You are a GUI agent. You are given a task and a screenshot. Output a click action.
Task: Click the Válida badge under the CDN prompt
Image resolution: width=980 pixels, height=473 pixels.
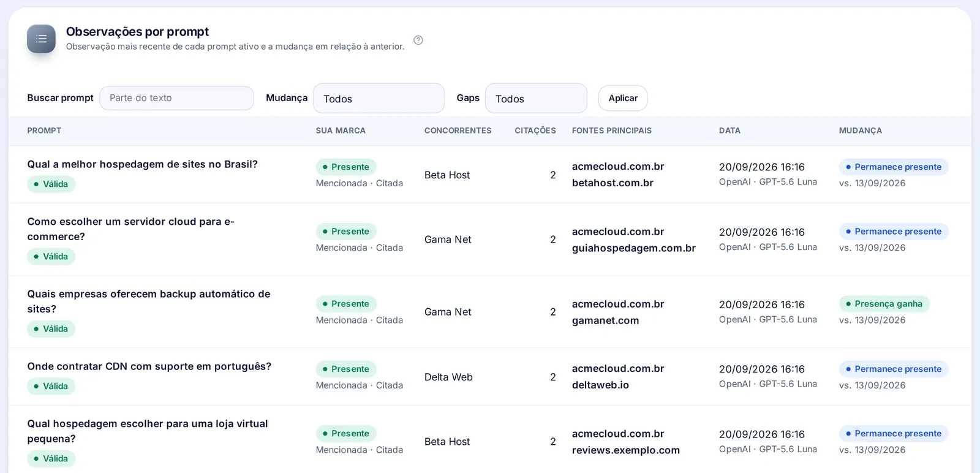(x=51, y=386)
